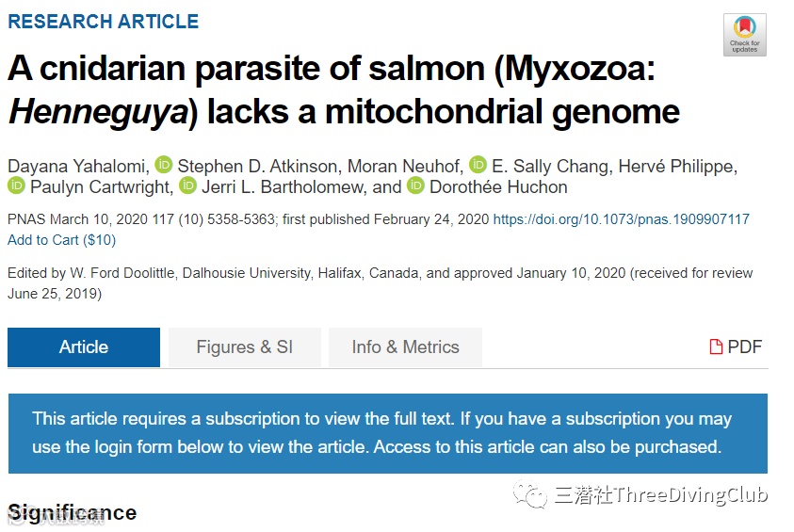This screenshot has width=794, height=532.
Task: Switch to the Article tab
Action: 84,347
